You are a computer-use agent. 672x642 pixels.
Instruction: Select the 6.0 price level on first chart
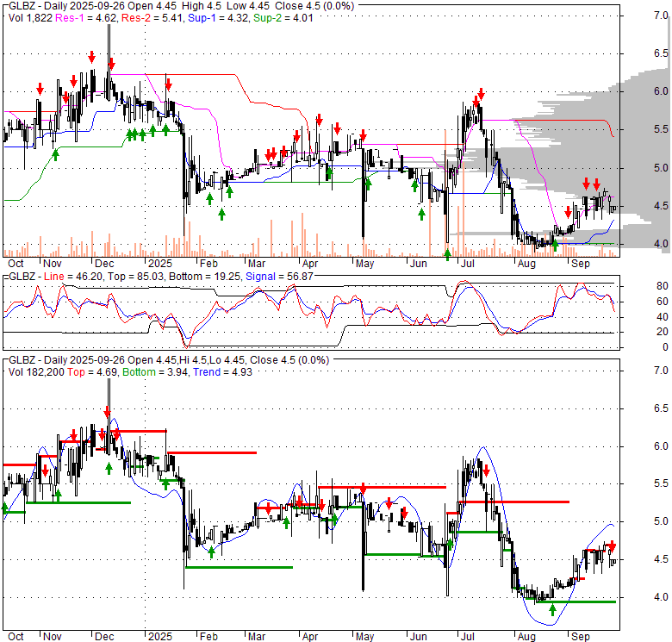pos(661,91)
